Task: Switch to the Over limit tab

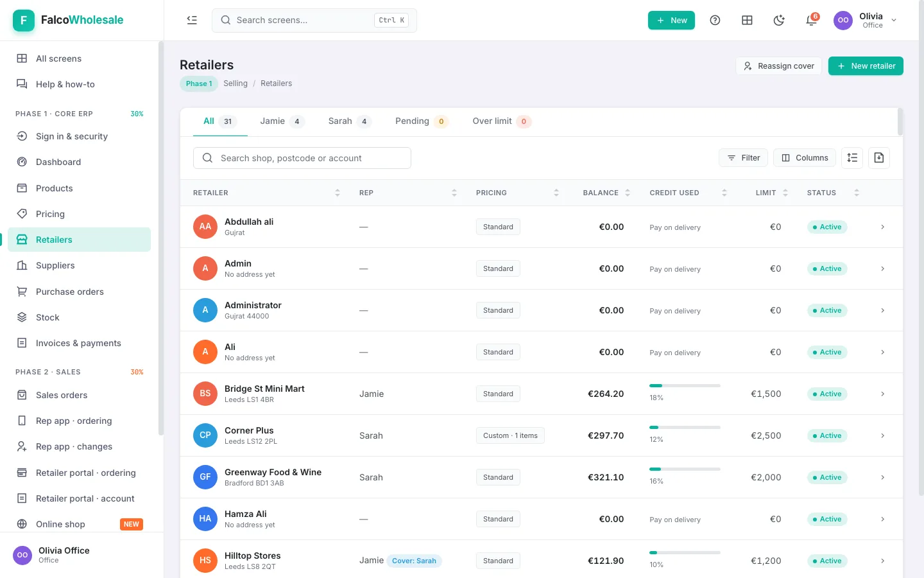Action: [x=502, y=121]
